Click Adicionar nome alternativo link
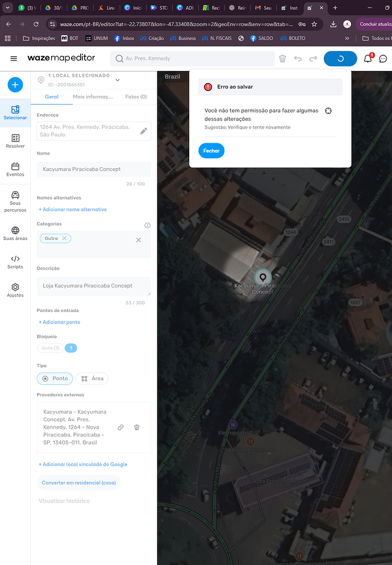This screenshot has width=392, height=565. (x=72, y=209)
